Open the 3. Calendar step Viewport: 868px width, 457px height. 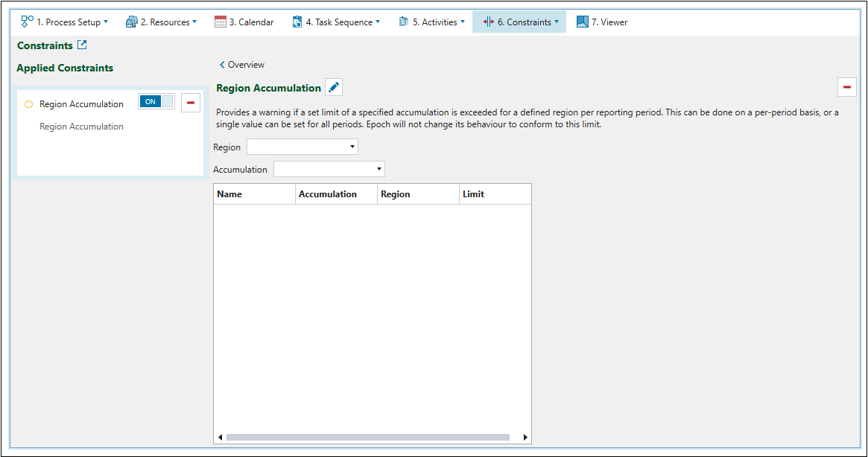point(244,22)
